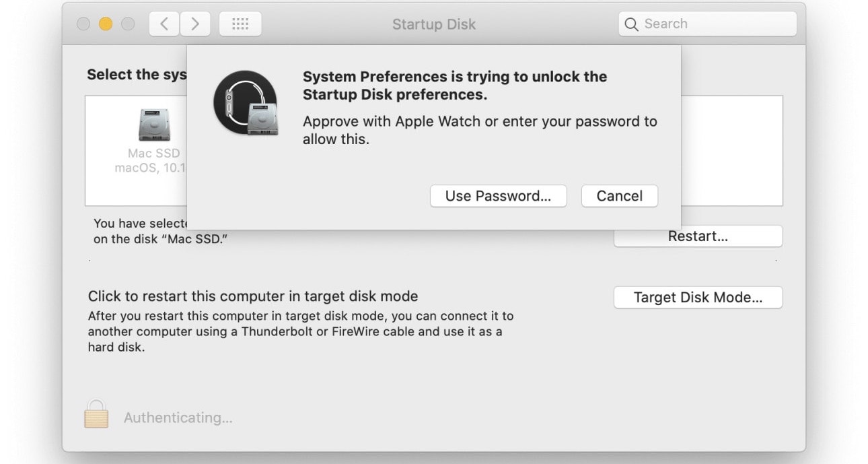The width and height of the screenshot is (868, 464).
Task: Click the magnifying glass search icon
Action: [x=631, y=24]
